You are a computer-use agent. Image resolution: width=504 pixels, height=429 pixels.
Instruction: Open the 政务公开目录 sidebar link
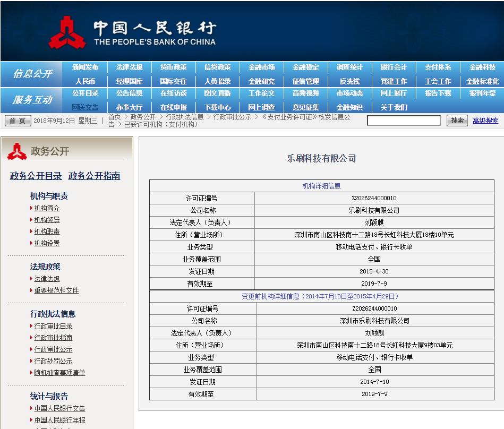tap(36, 176)
